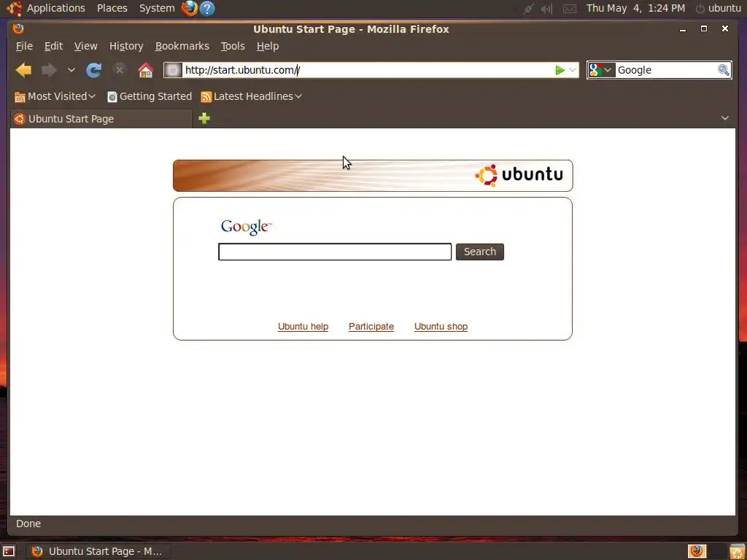The width and height of the screenshot is (747, 560).
Task: Click the volume speaker tray icon
Action: 546,9
